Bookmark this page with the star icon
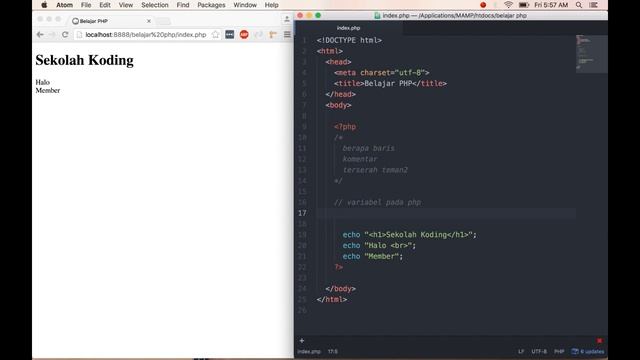The width and height of the screenshot is (640, 360). pos(215,35)
